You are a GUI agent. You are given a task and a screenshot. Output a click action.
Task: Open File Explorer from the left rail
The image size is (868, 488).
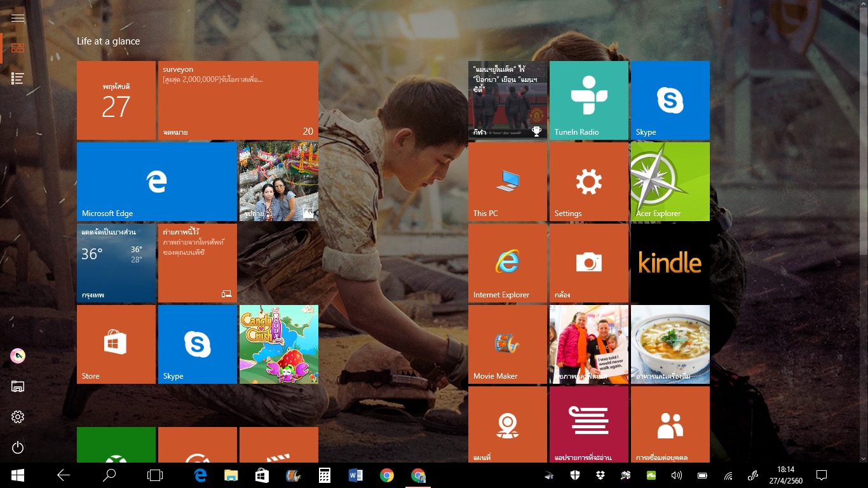[x=18, y=386]
